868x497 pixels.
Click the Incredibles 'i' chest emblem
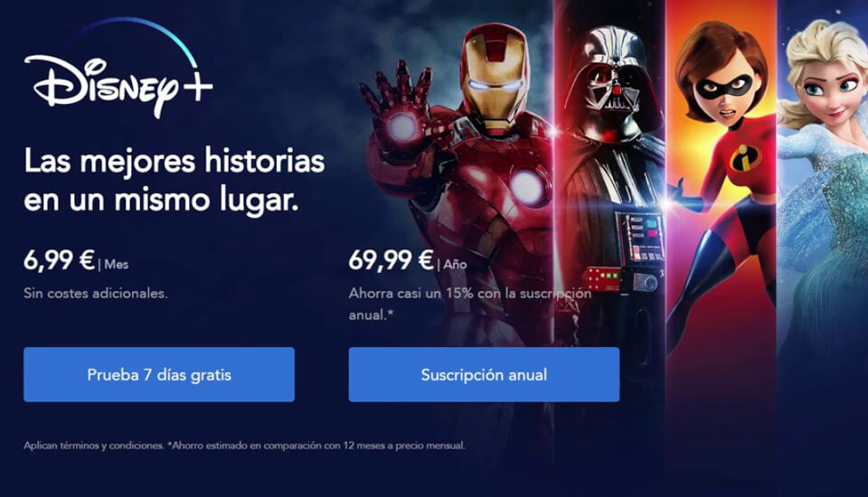[745, 158]
